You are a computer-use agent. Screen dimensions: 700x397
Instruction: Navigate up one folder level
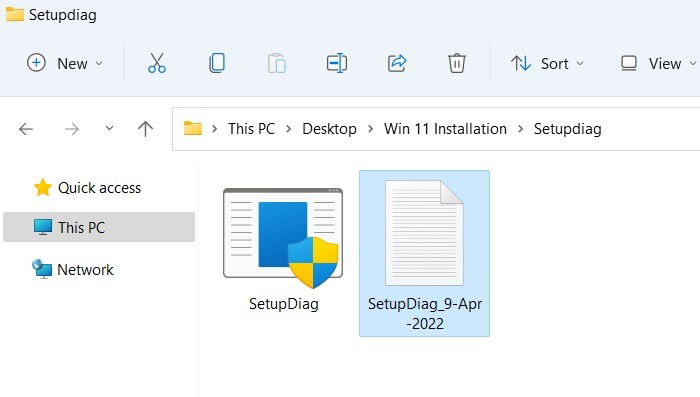tap(145, 129)
